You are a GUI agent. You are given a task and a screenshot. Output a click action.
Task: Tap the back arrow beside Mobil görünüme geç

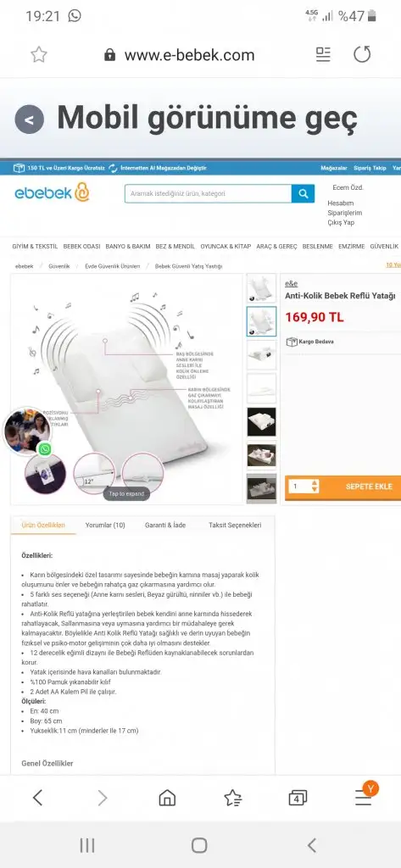point(30,119)
